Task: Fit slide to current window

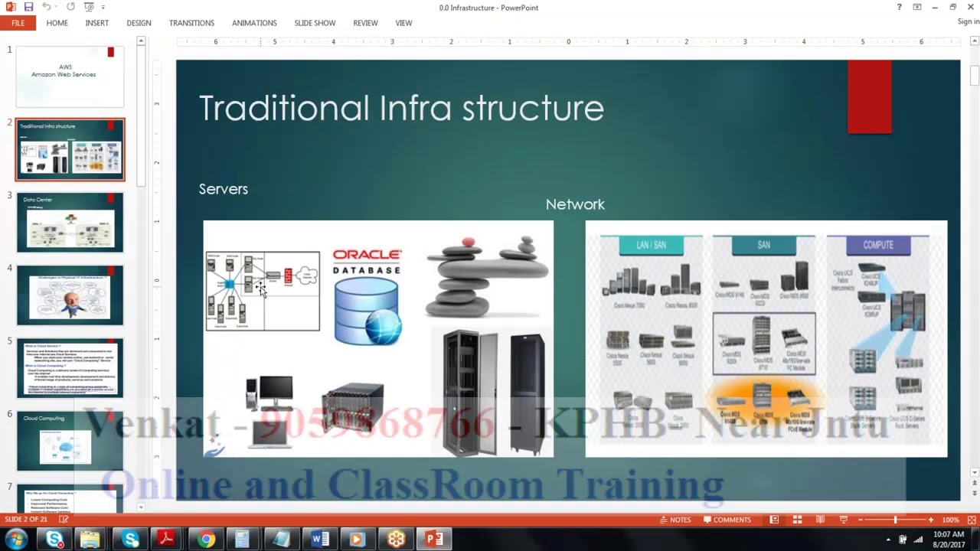Action: tap(972, 520)
